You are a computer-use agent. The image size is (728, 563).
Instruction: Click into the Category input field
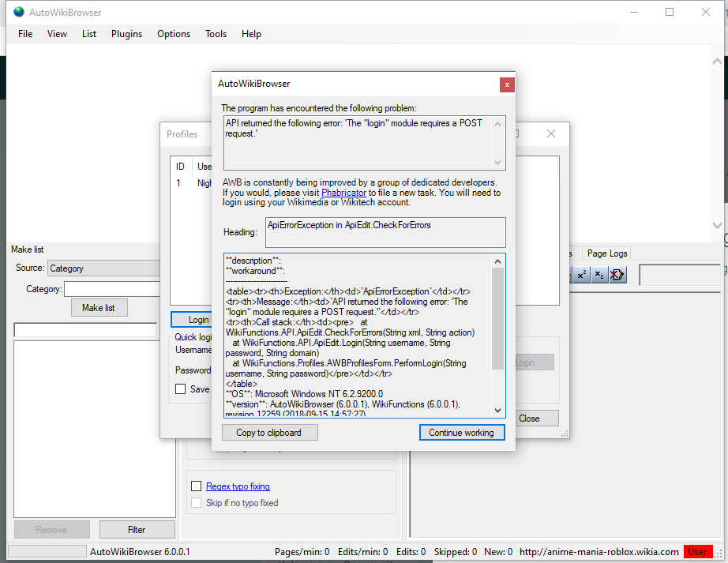pos(112,289)
